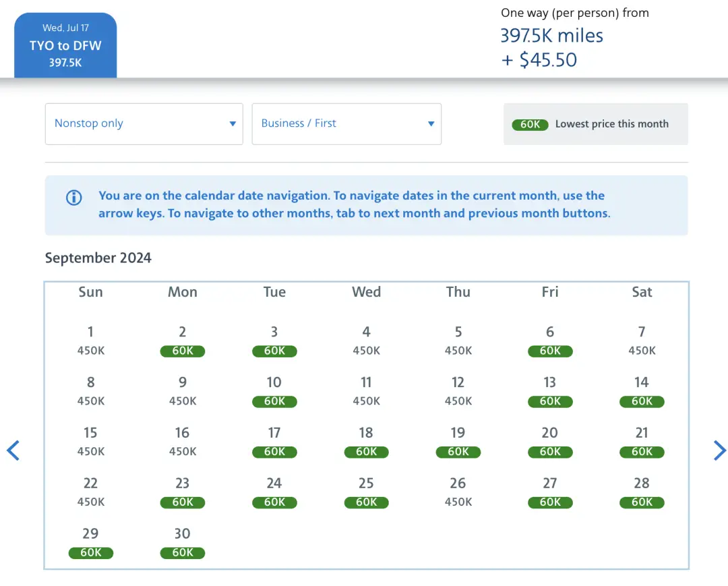The image size is (728, 586).
Task: Select September 2 priced at 60K
Action: 182,341
